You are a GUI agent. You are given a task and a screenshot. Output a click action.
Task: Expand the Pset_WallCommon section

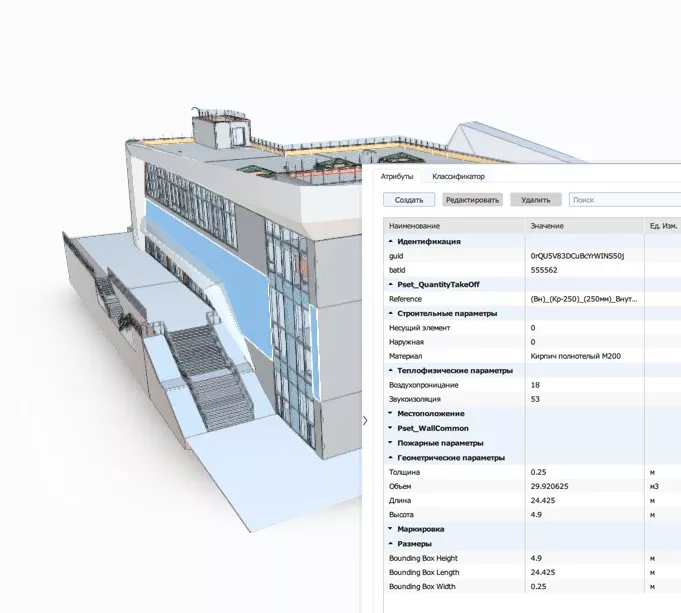pos(389,428)
